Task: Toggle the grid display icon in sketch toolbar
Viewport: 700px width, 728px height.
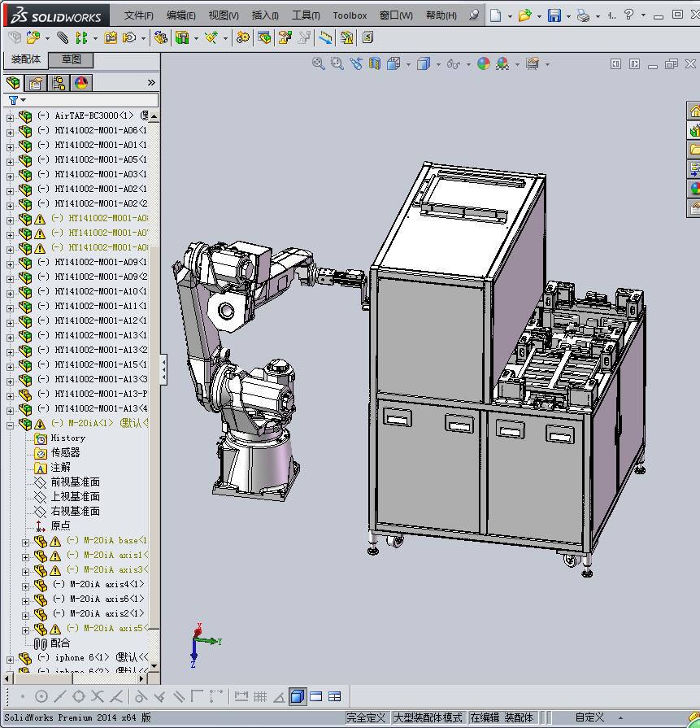Action: pyautogui.click(x=260, y=696)
